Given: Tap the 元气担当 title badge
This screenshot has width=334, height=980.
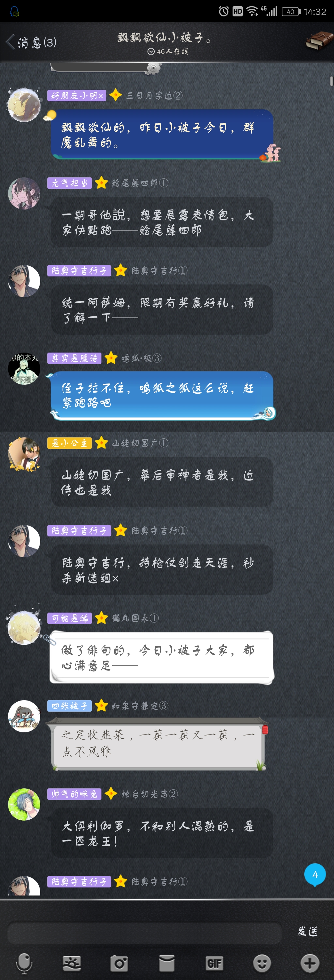Looking at the screenshot, I should [70, 183].
